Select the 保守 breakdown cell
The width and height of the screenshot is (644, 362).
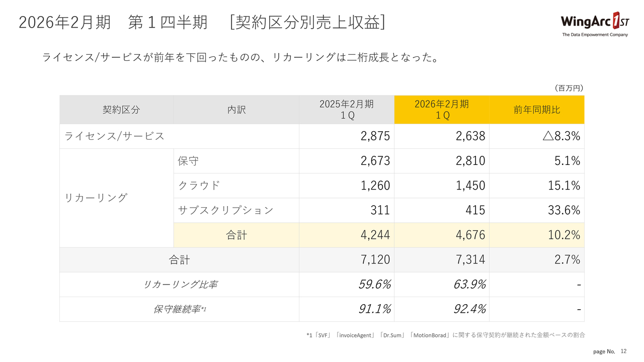tap(236, 161)
